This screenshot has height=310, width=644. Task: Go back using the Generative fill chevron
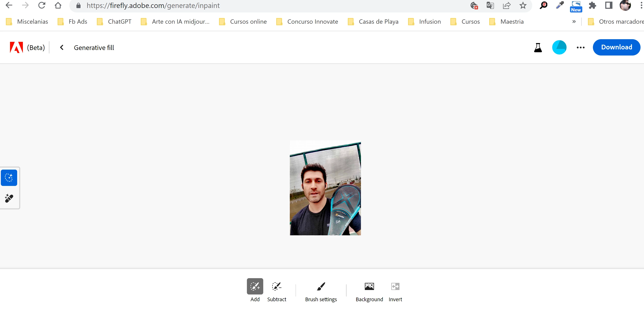62,47
